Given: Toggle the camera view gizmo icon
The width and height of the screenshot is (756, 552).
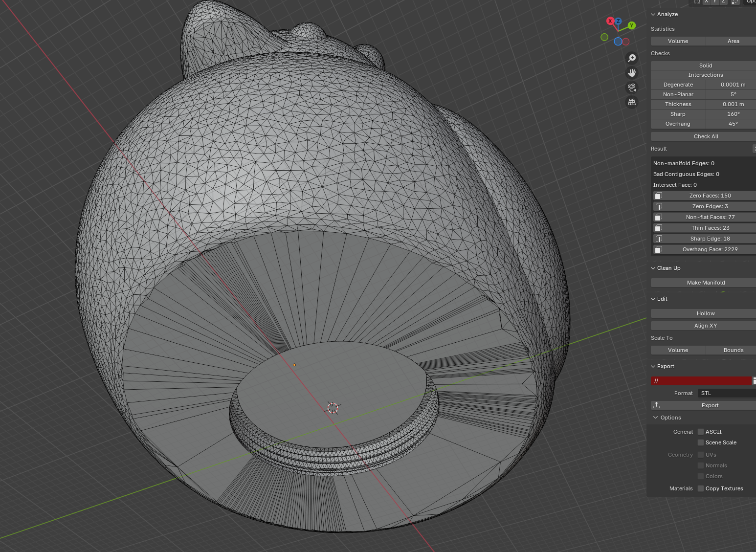Looking at the screenshot, I should click(x=632, y=88).
